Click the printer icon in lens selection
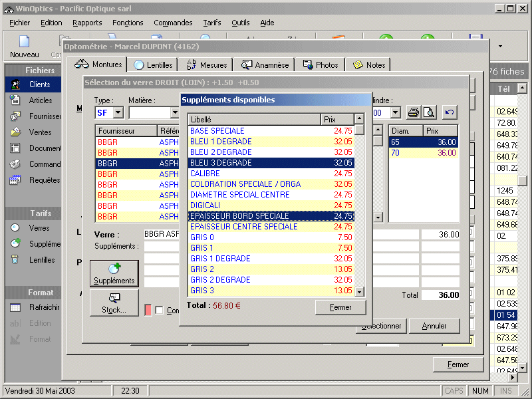532x399 pixels. (x=414, y=112)
